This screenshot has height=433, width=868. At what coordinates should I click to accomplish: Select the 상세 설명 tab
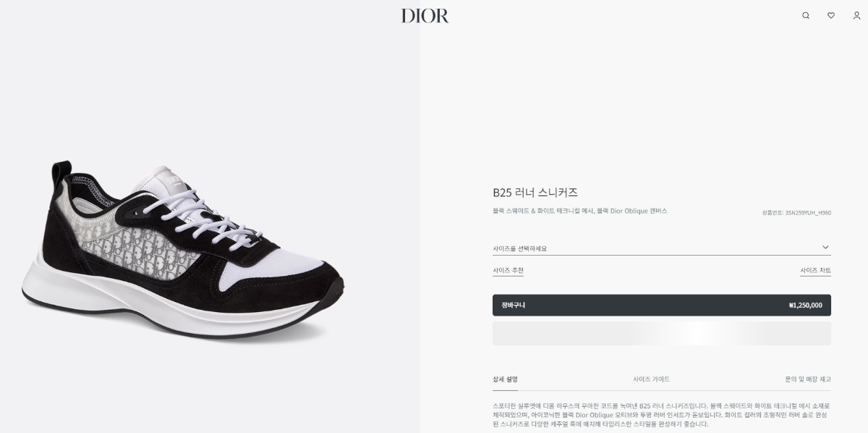[505, 379]
